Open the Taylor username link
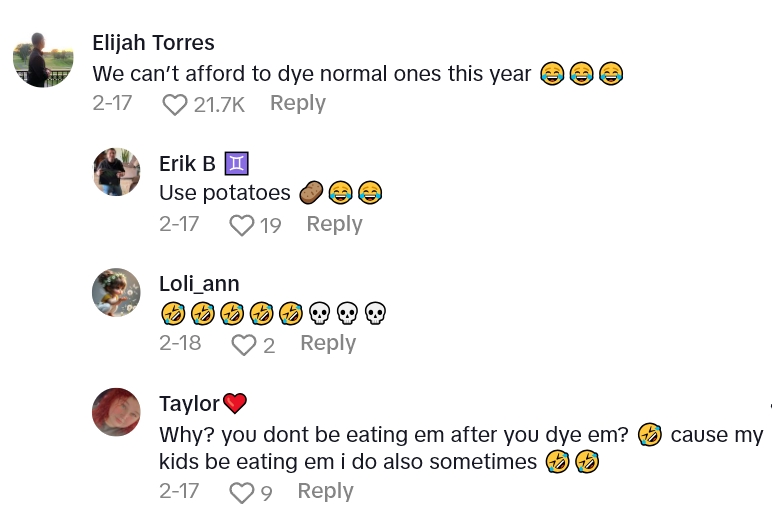Screen dimensions: 772x519 click(x=190, y=404)
